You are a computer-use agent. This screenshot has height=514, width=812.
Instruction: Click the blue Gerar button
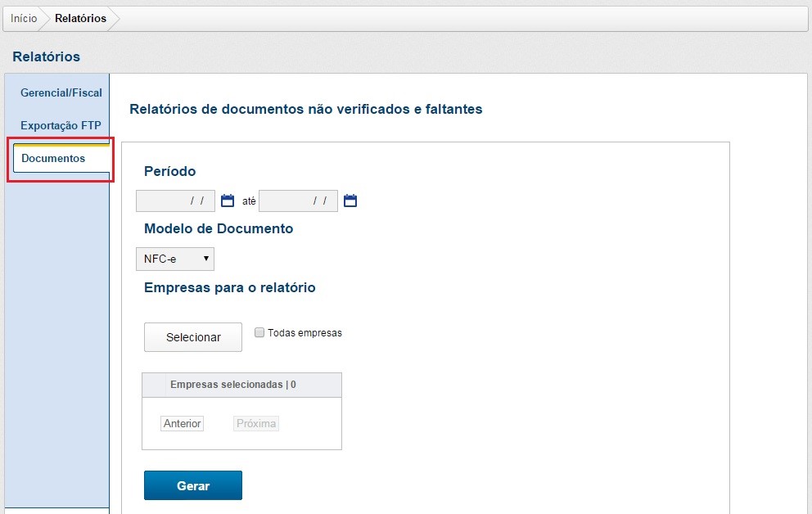(x=193, y=485)
